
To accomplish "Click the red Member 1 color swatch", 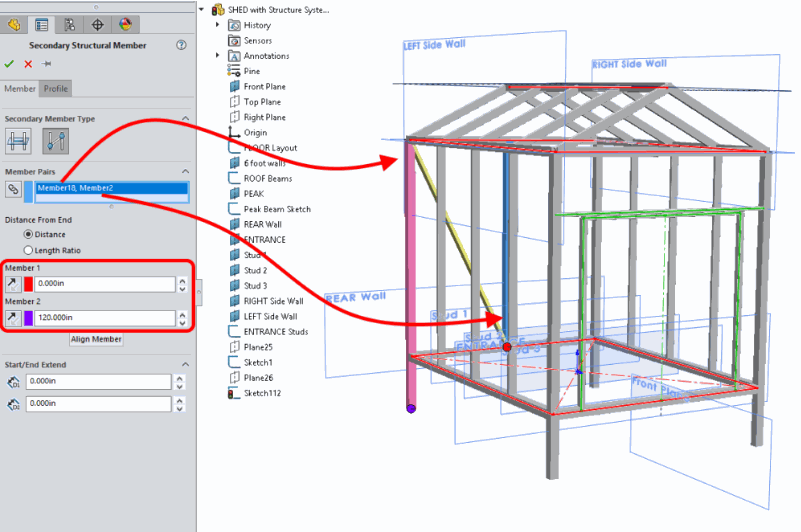I will pyautogui.click(x=29, y=284).
